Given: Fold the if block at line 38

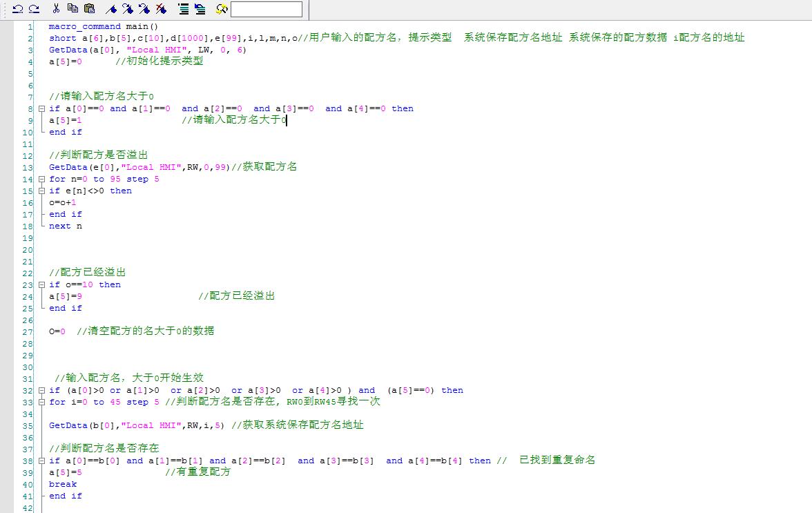Looking at the screenshot, I should pyautogui.click(x=42, y=461).
